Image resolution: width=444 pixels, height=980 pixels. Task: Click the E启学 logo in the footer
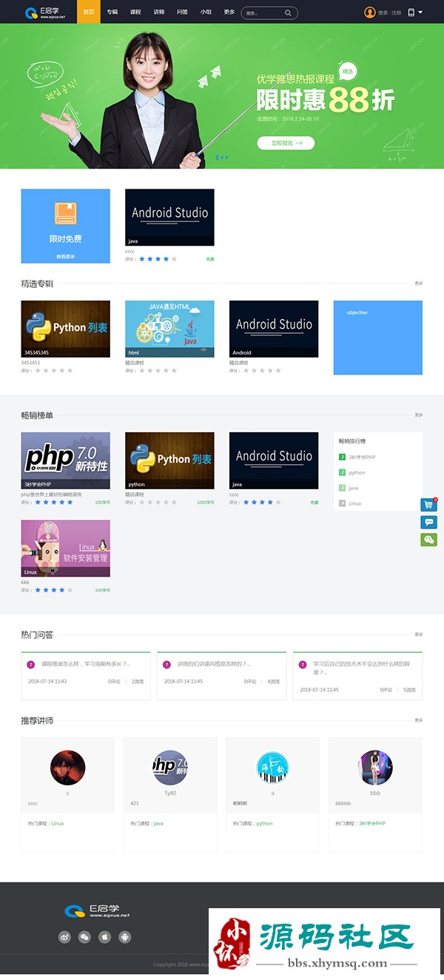pyautogui.click(x=97, y=910)
